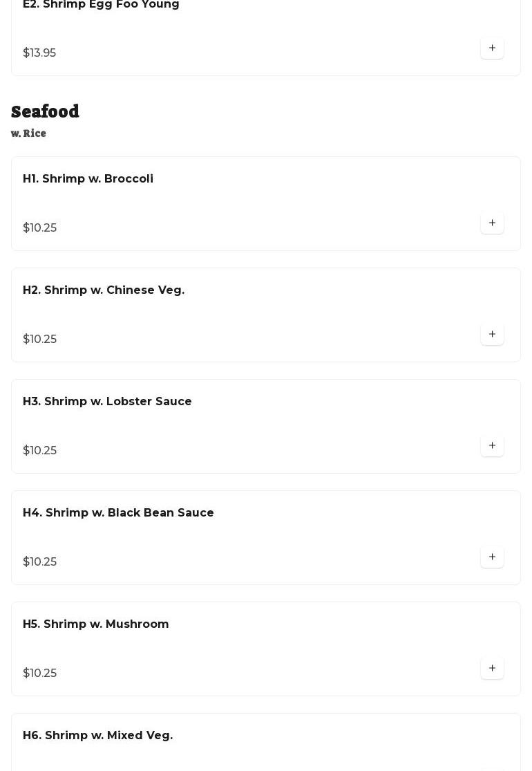This screenshot has width=532, height=771.
Task: Open H1. Shrimp w. Broccoli item details
Action: (88, 179)
